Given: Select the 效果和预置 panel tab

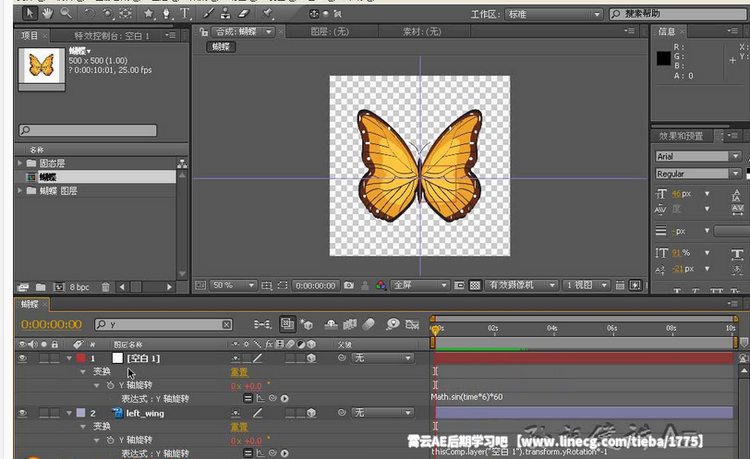Looking at the screenshot, I should 681,136.
